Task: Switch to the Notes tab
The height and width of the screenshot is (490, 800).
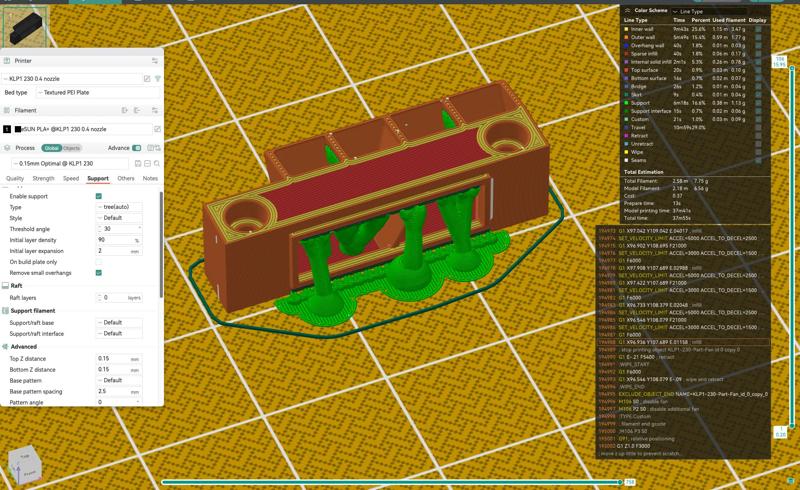Action: tap(150, 178)
